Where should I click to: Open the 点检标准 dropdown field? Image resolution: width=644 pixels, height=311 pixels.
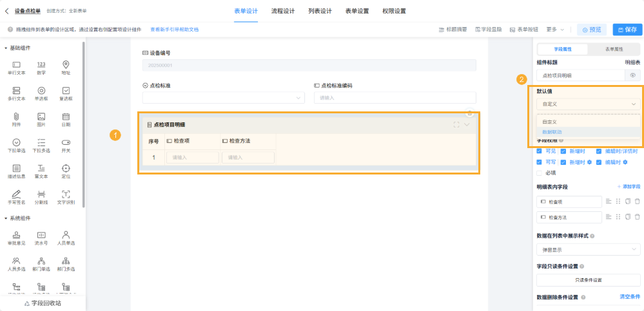(224, 98)
